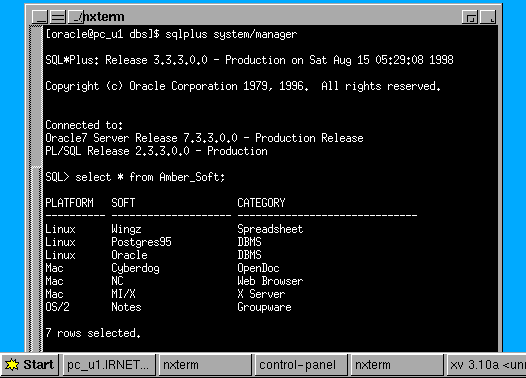
Task: Click the 'X Server' category value
Action: 261,294
